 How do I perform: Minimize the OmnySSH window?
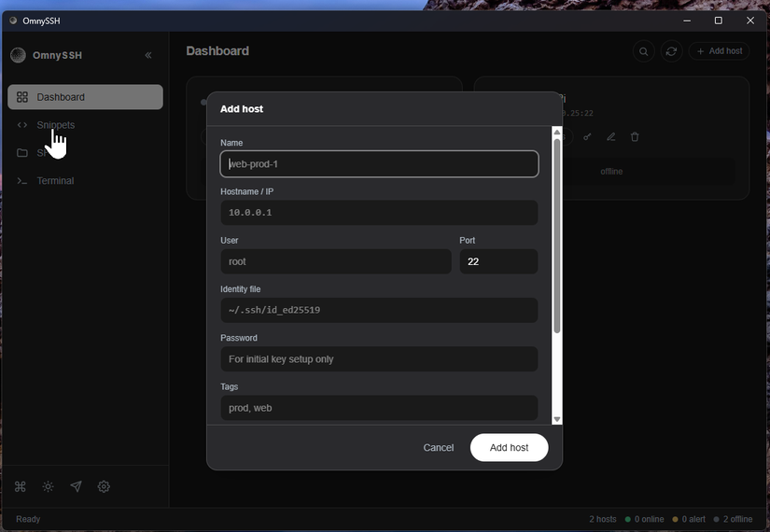coord(687,21)
